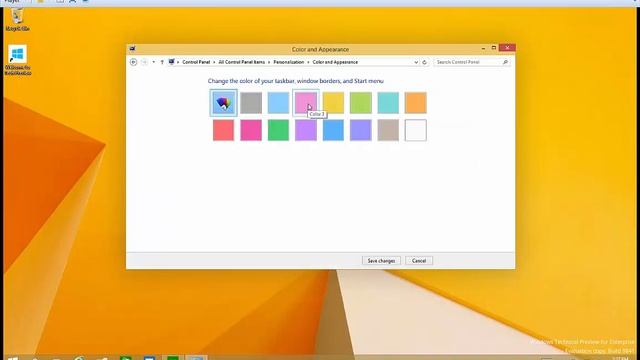Pick the lime green color swatch
Image resolution: width=640 pixels, height=360 pixels.
click(361, 103)
